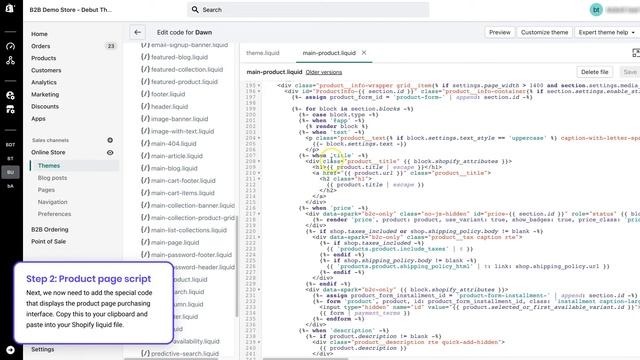Open Expert theme help dropdown
Image resolution: width=640 pixels, height=360 pixels.
pos(607,32)
